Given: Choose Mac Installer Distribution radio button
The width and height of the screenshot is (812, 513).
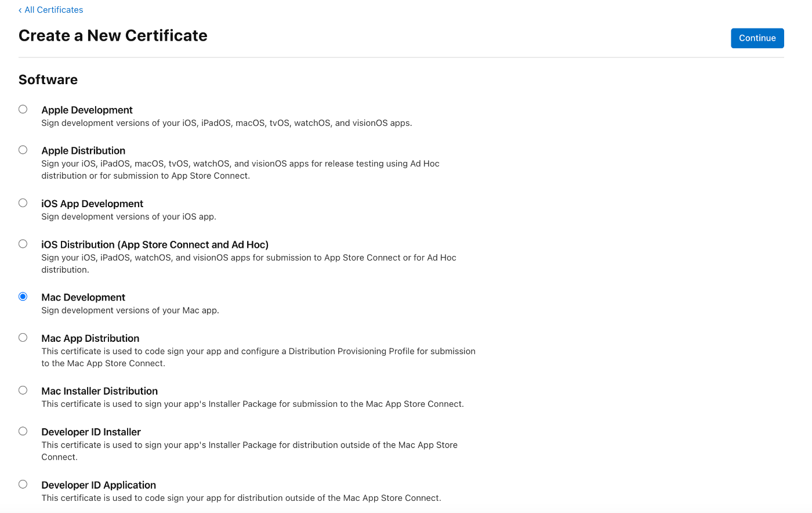Looking at the screenshot, I should click(23, 390).
